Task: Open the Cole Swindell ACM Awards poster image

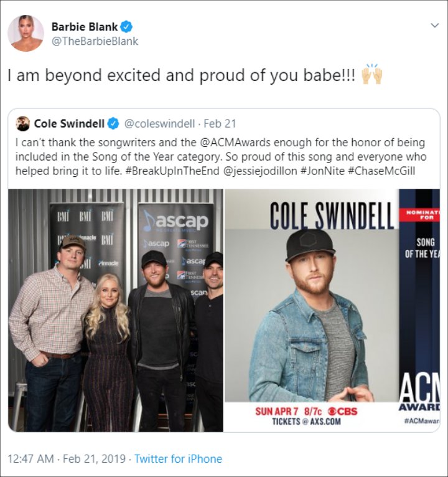Action: 332,310
